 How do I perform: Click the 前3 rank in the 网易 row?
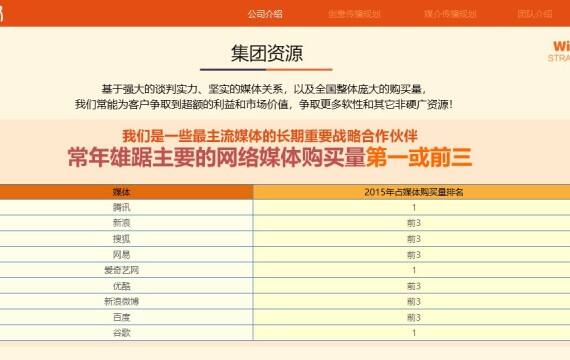coord(414,255)
